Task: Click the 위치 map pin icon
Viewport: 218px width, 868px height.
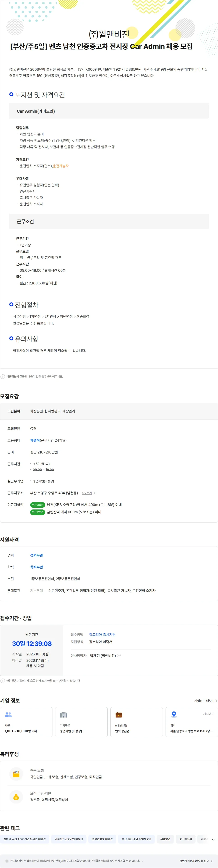Action: click(174, 714)
